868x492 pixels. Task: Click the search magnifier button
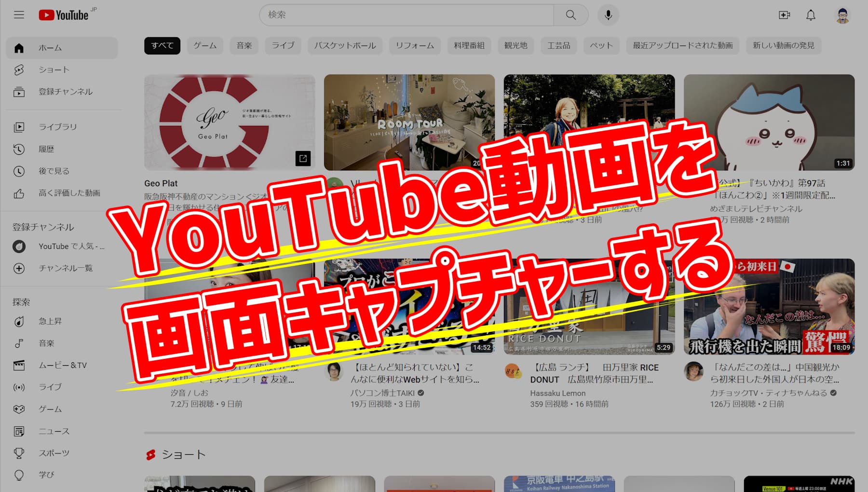(571, 15)
